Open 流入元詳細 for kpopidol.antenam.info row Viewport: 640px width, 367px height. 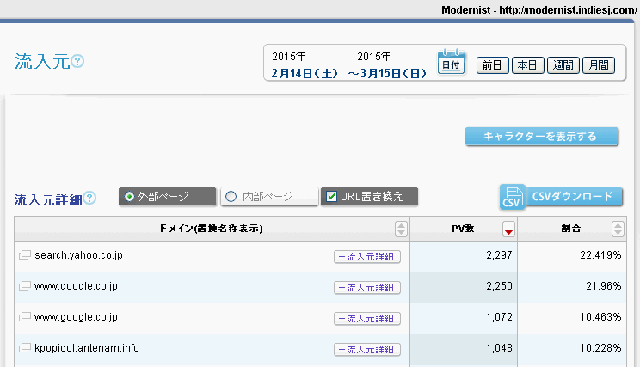click(367, 350)
